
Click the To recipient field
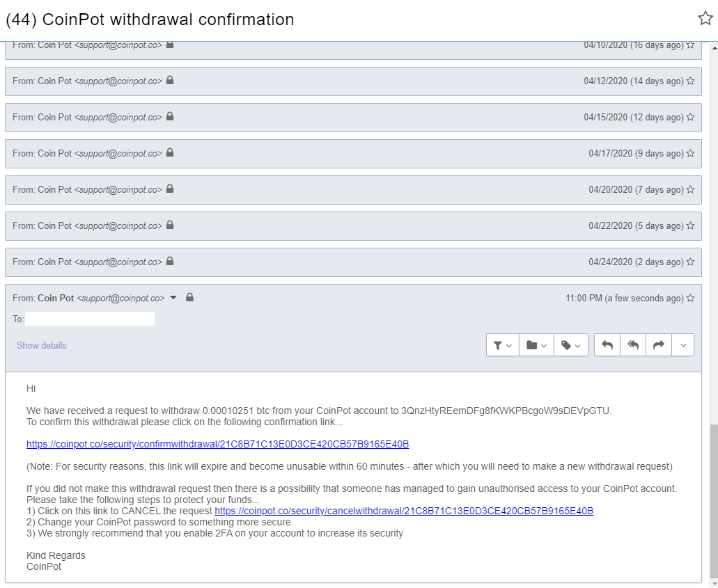click(x=90, y=319)
